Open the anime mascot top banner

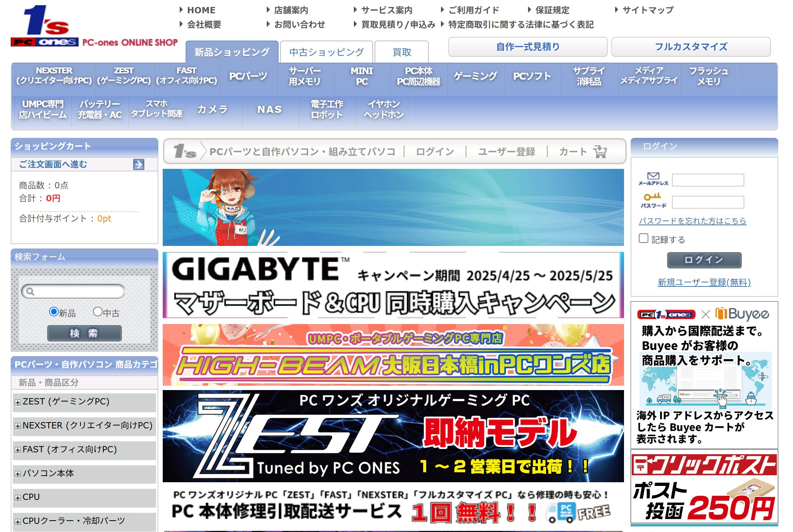(x=393, y=207)
